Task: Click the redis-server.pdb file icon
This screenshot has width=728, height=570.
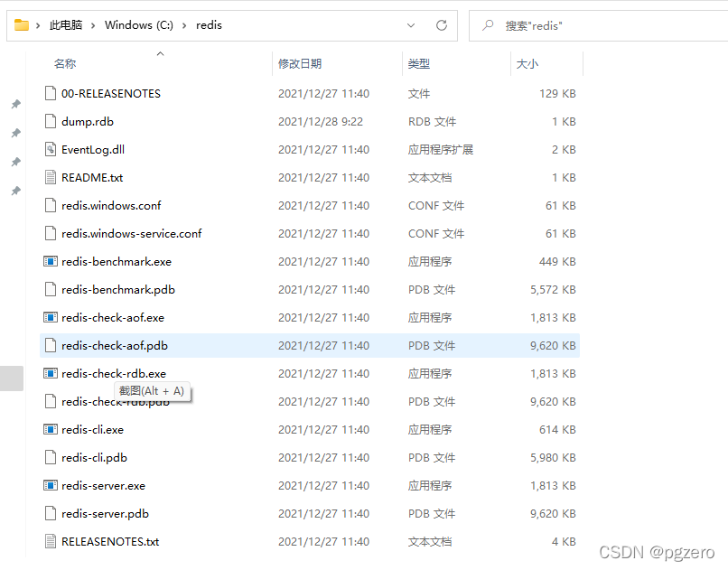Action: pyautogui.click(x=51, y=513)
